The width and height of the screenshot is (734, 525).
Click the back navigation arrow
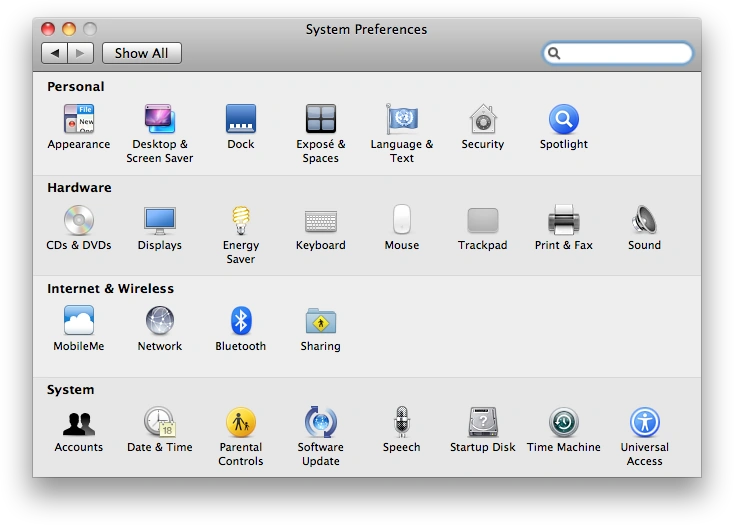coord(54,53)
